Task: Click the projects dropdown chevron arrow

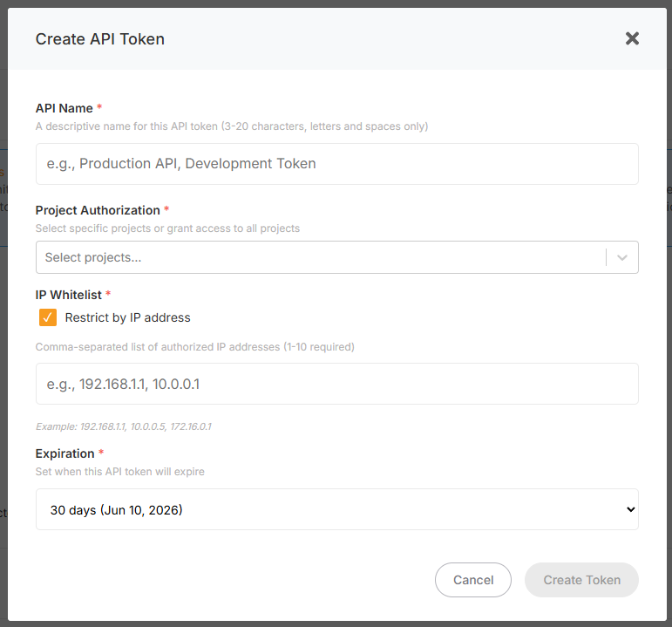Action: tap(621, 257)
